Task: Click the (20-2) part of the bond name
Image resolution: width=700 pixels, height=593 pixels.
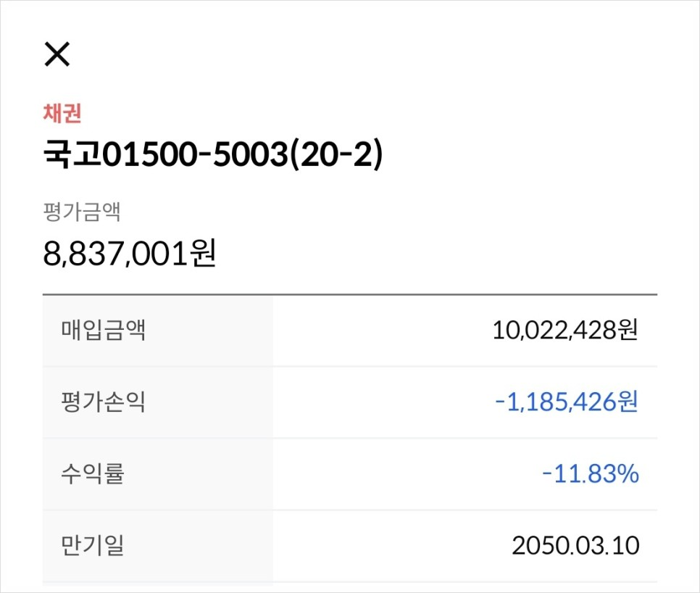Action: (336, 154)
